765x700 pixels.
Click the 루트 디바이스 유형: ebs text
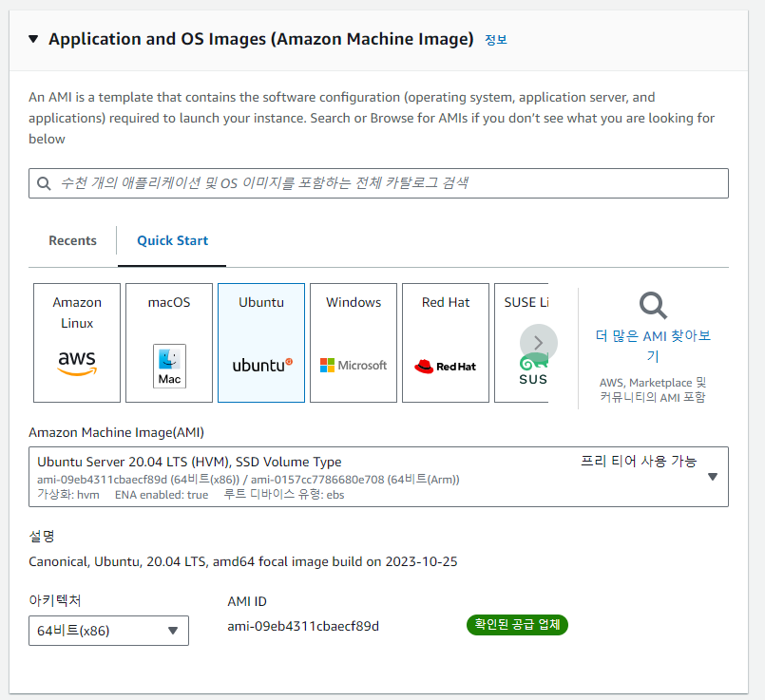pos(284,495)
